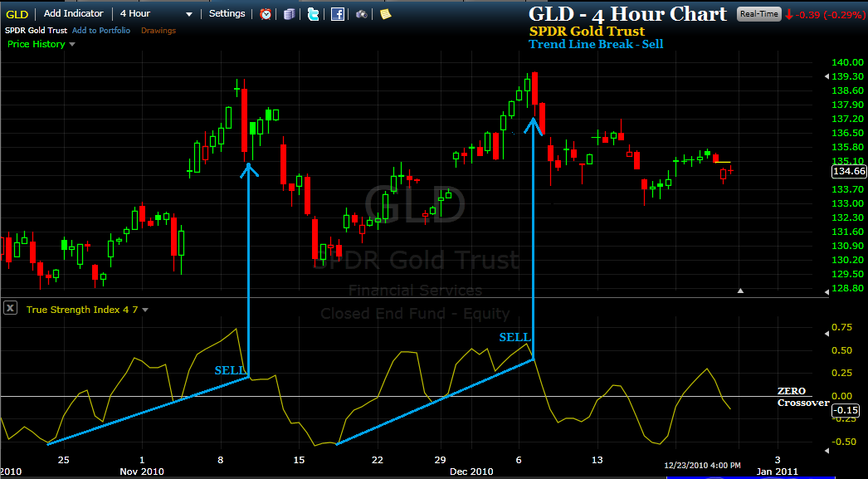Click the Real-Time button

tap(759, 14)
